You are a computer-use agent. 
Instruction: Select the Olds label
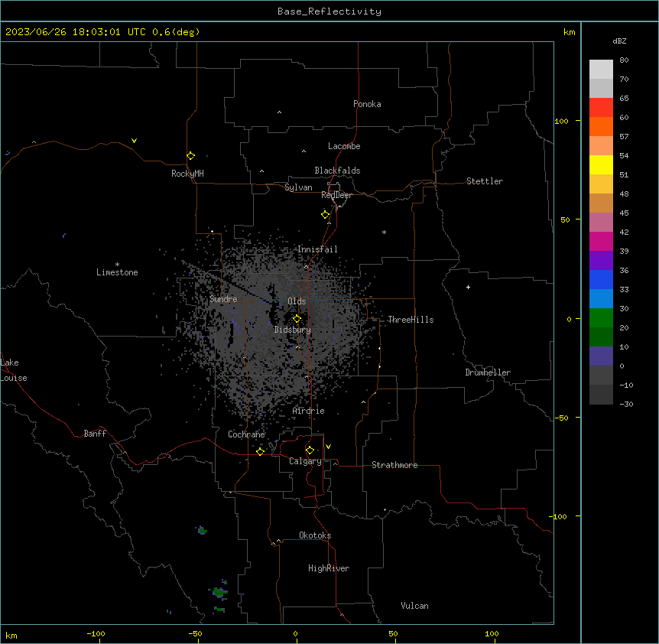coord(297,301)
